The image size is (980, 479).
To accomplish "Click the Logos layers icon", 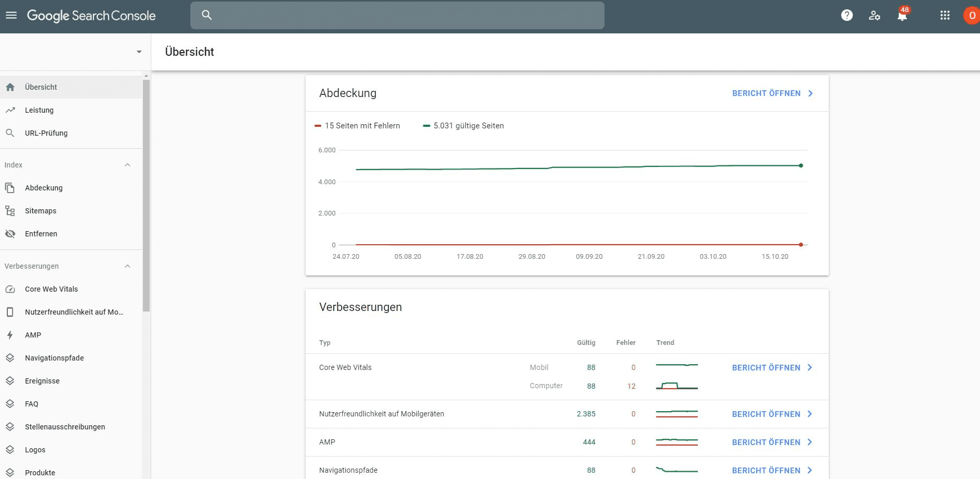I will click(x=10, y=450).
